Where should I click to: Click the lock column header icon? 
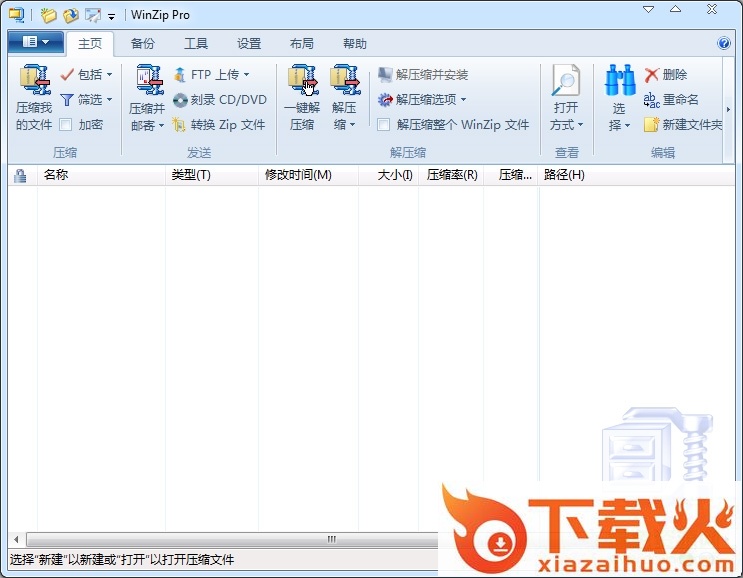pos(20,176)
